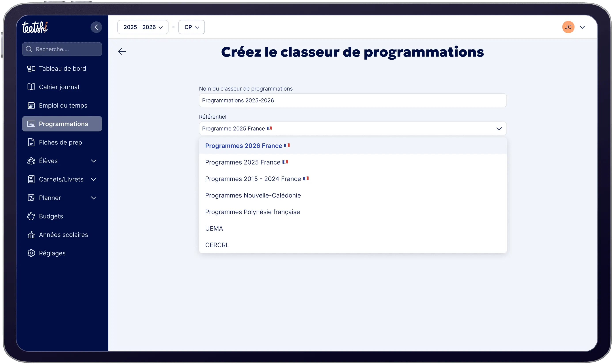Open Années scolaires school icon
The height and width of the screenshot is (364, 612).
coord(31,235)
